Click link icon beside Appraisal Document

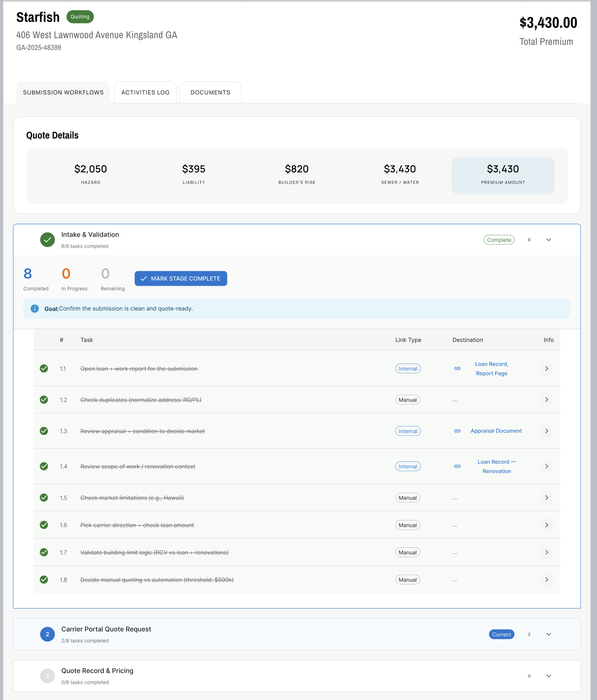457,431
